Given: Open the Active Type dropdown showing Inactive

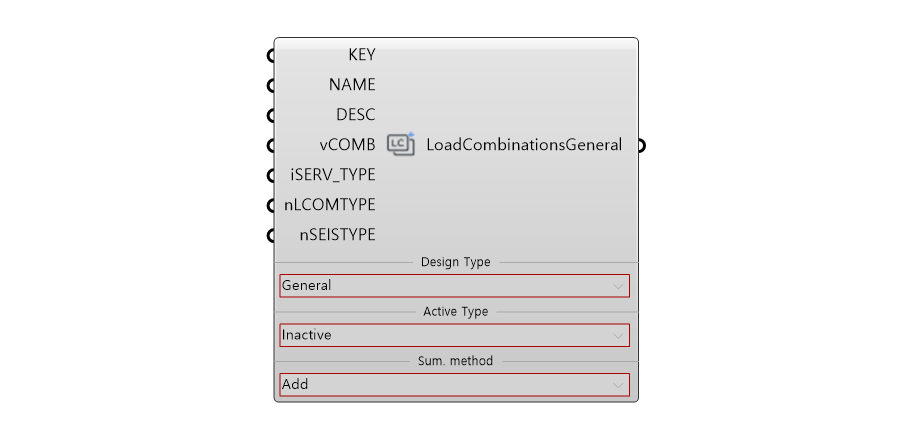Looking at the screenshot, I should pos(455,335).
